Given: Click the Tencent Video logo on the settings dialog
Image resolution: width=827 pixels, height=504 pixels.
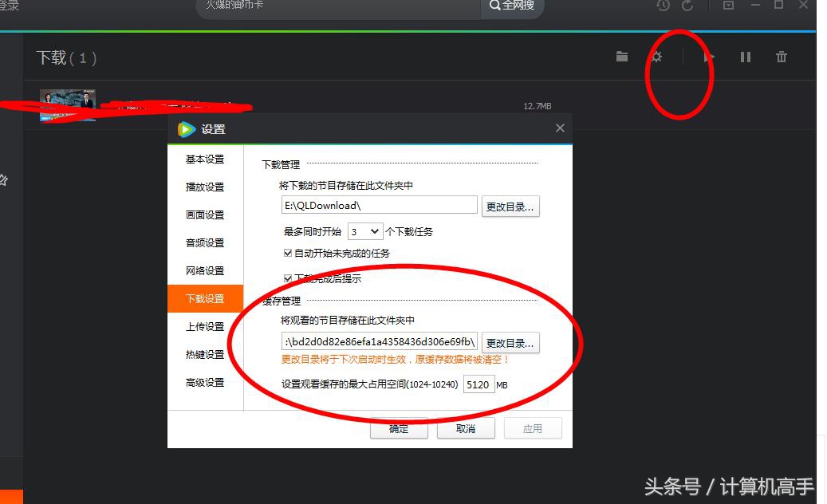Looking at the screenshot, I should coord(186,128).
